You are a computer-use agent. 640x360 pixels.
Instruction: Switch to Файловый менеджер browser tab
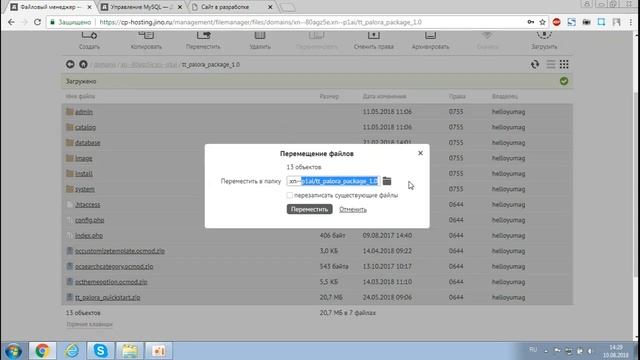[51, 7]
